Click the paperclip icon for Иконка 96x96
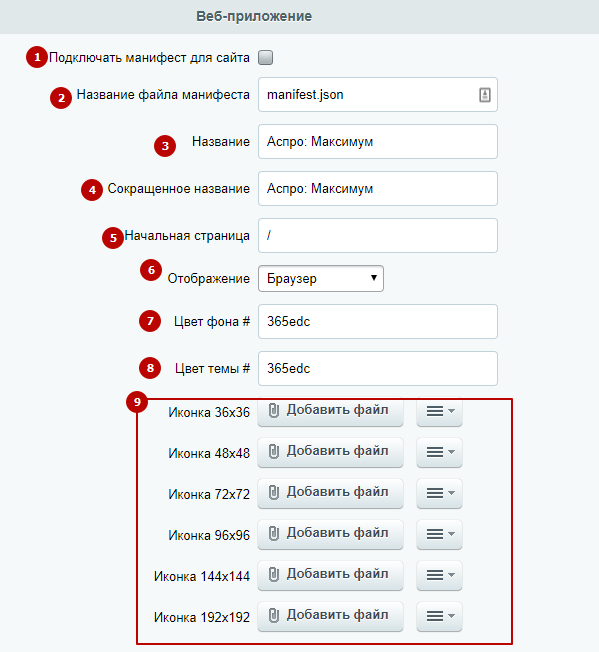Viewport: 599px width, 652px height. coord(274,533)
